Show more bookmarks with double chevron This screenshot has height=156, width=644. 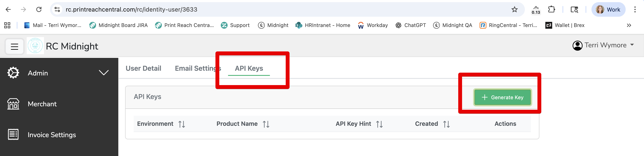[x=629, y=25]
